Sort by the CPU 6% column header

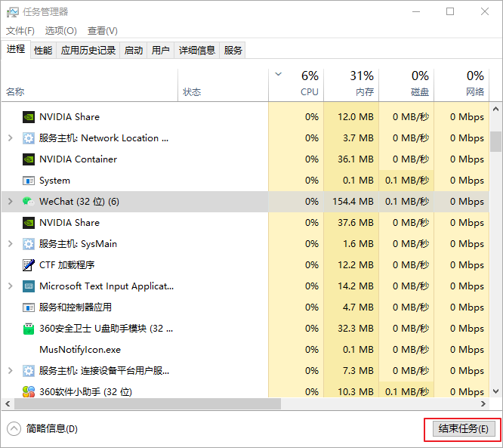(x=296, y=85)
